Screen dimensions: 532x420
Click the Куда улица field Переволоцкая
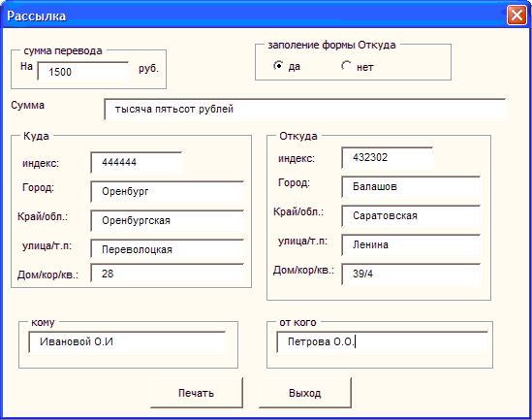168,249
